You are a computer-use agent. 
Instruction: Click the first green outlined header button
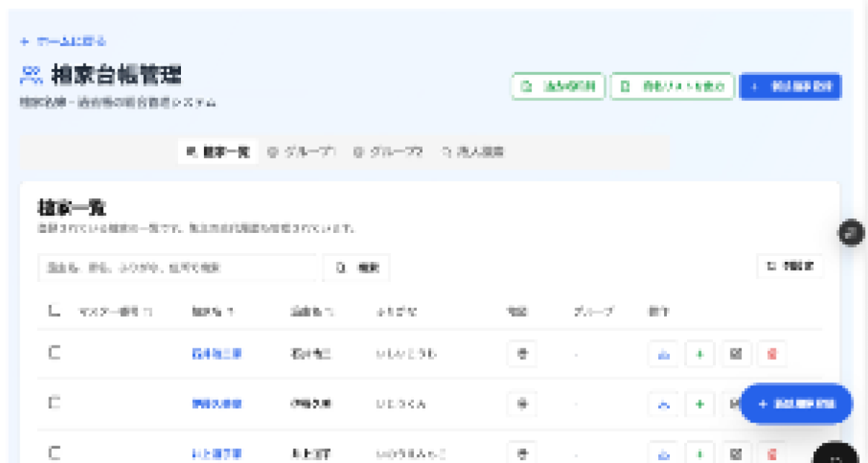click(557, 87)
